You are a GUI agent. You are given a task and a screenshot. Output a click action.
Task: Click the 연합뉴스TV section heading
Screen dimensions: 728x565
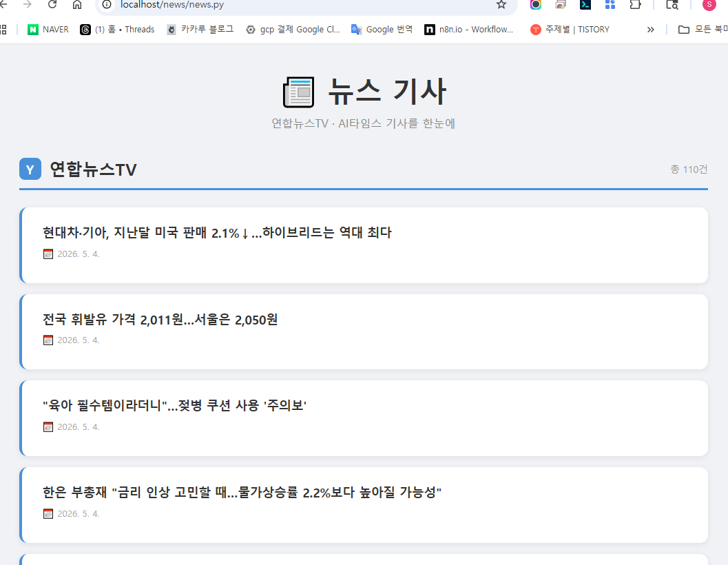coord(93,169)
